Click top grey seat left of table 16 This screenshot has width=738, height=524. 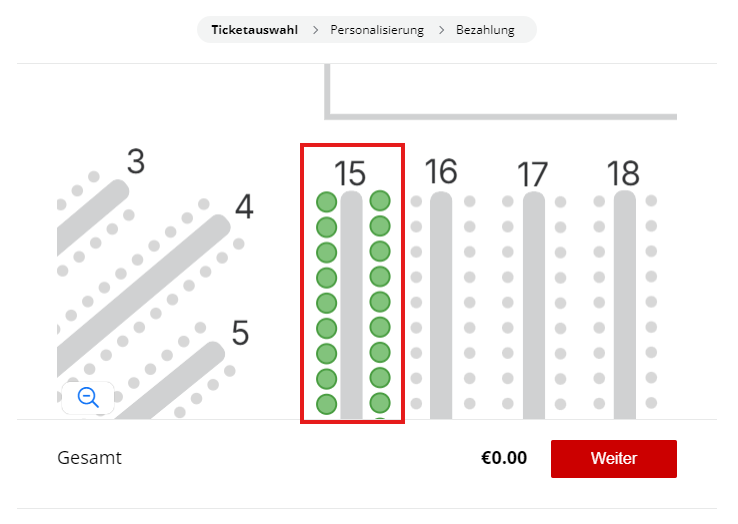[x=416, y=201]
